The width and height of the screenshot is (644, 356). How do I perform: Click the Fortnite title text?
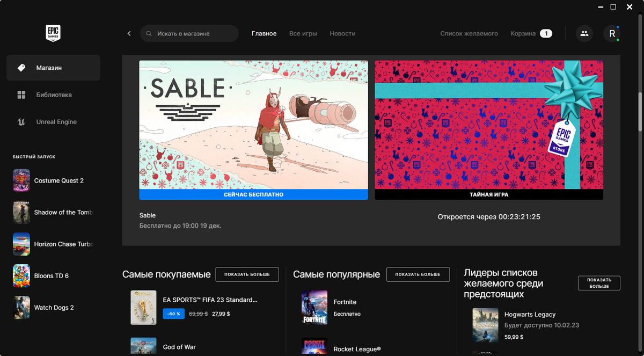click(x=345, y=302)
